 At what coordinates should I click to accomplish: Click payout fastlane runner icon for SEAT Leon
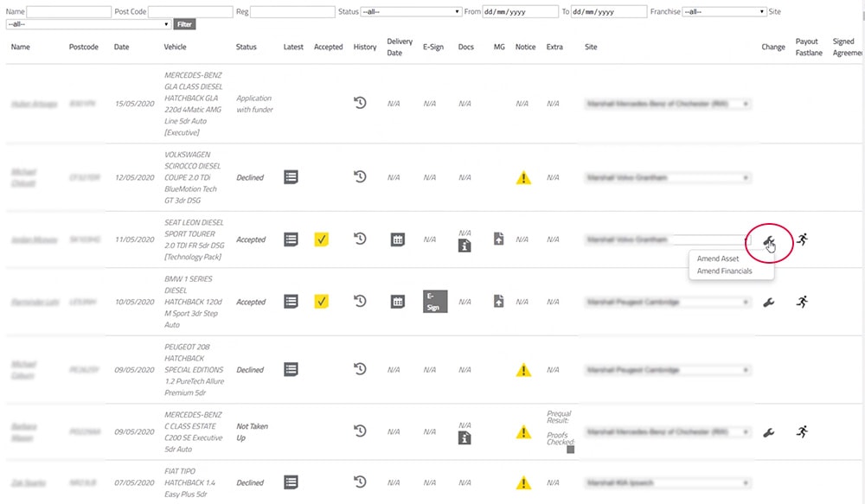tap(802, 239)
